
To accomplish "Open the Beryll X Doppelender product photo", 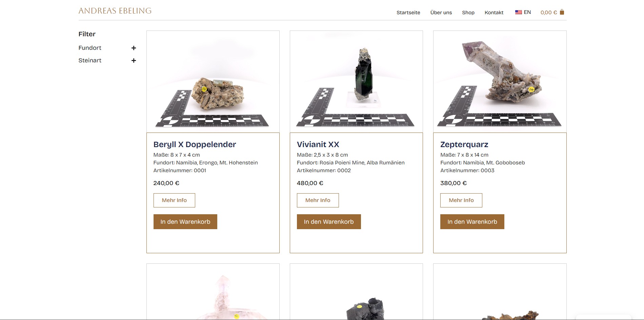I will [x=213, y=82].
